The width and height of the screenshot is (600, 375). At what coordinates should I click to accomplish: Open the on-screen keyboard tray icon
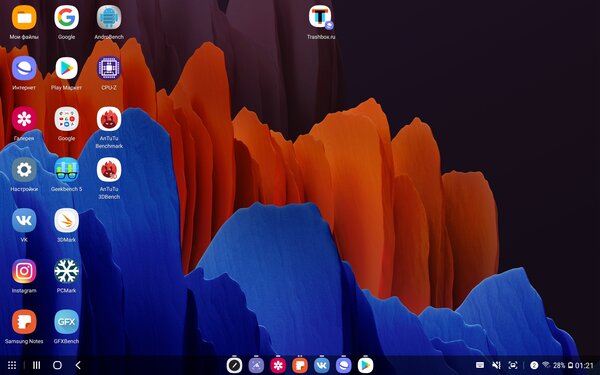480,365
